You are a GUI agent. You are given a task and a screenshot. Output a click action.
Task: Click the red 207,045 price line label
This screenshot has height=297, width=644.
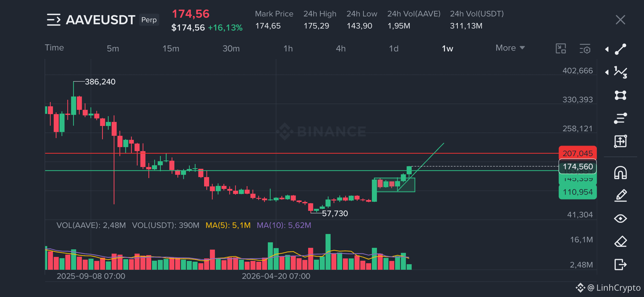[x=578, y=153]
